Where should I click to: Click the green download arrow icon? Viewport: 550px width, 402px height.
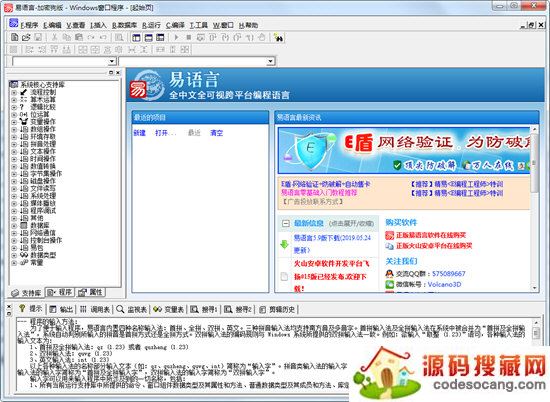(284, 244)
